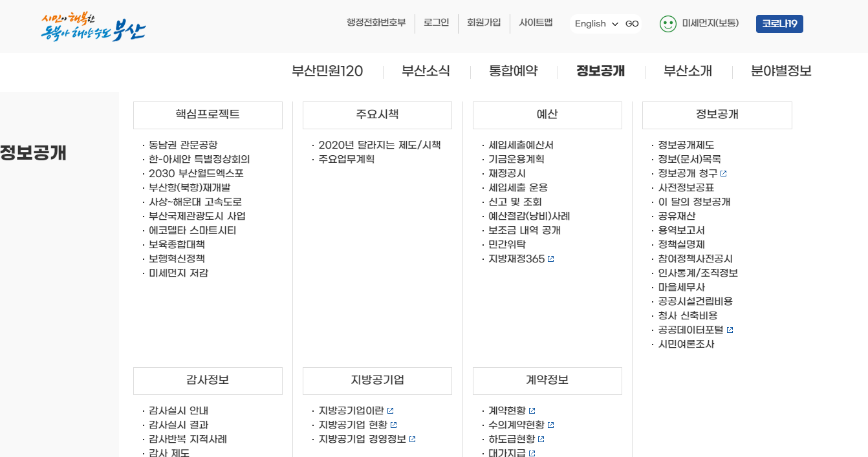Click the 정보공개 section header box
Screen dimensions: 868x457
717,115
